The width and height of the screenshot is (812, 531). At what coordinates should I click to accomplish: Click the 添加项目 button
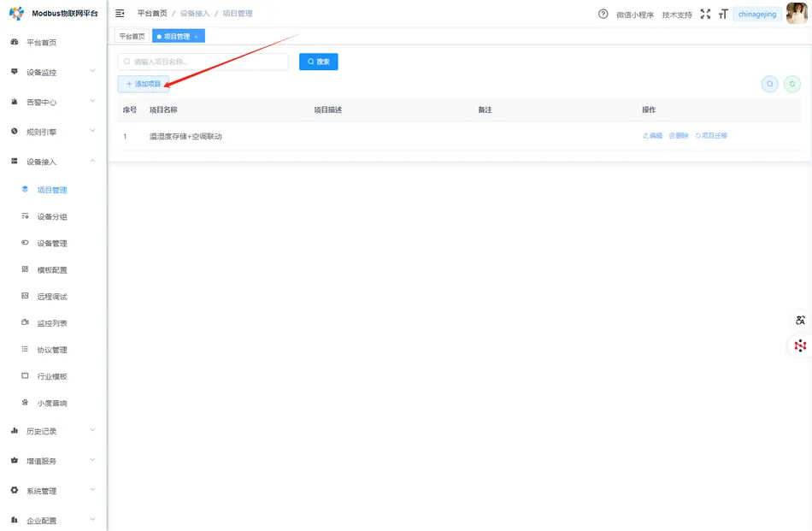(x=141, y=84)
